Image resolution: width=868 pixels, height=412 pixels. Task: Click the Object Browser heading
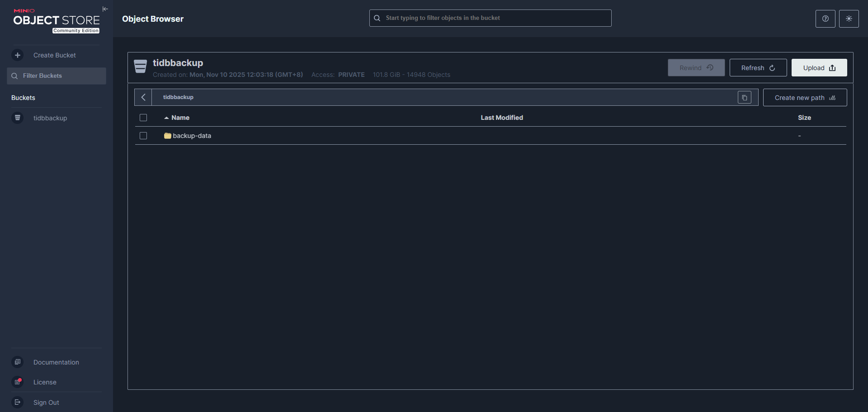(153, 19)
